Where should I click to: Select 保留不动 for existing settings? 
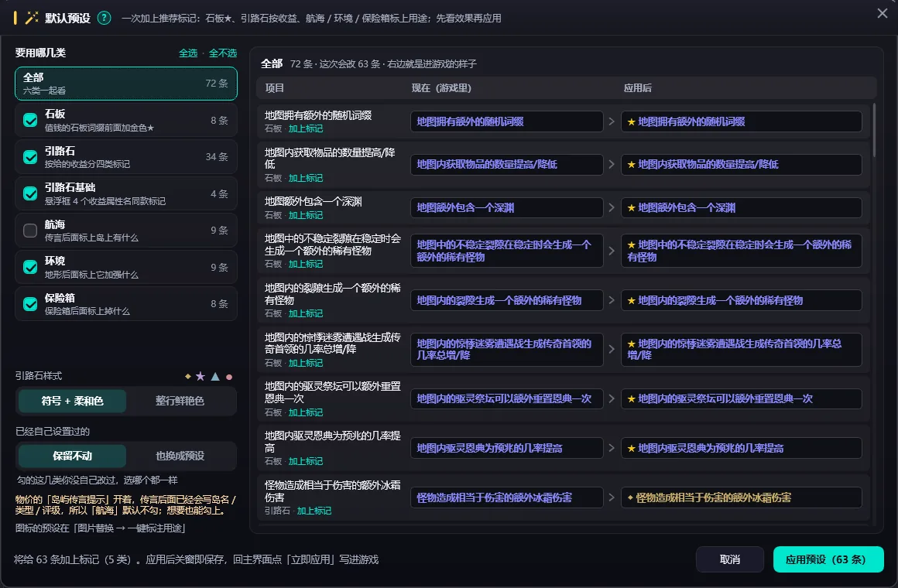pyautogui.click(x=72, y=456)
